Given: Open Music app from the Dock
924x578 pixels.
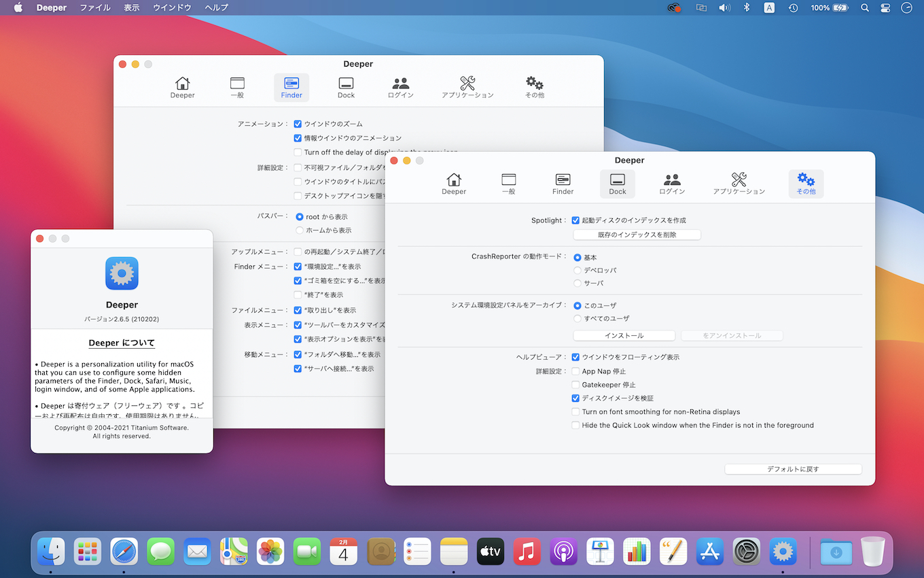Looking at the screenshot, I should [527, 551].
